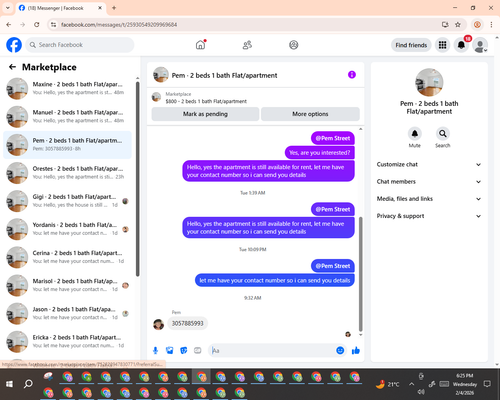The width and height of the screenshot is (500, 400).
Task: Expand Privacy & support section
Action: (x=429, y=216)
